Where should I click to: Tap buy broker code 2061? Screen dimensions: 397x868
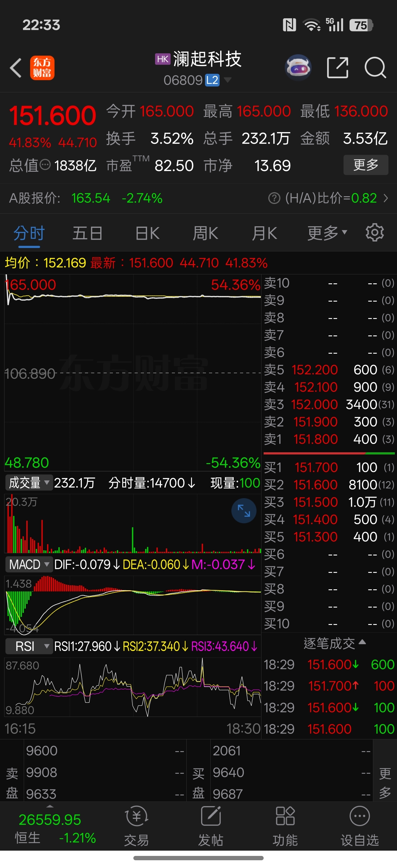(x=227, y=751)
